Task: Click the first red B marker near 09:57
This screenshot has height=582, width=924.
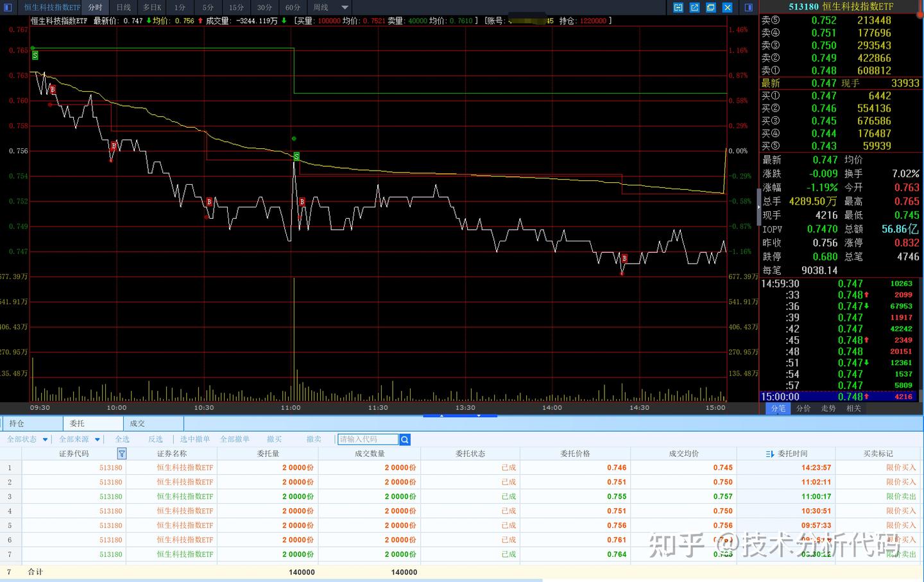Action: (53, 89)
